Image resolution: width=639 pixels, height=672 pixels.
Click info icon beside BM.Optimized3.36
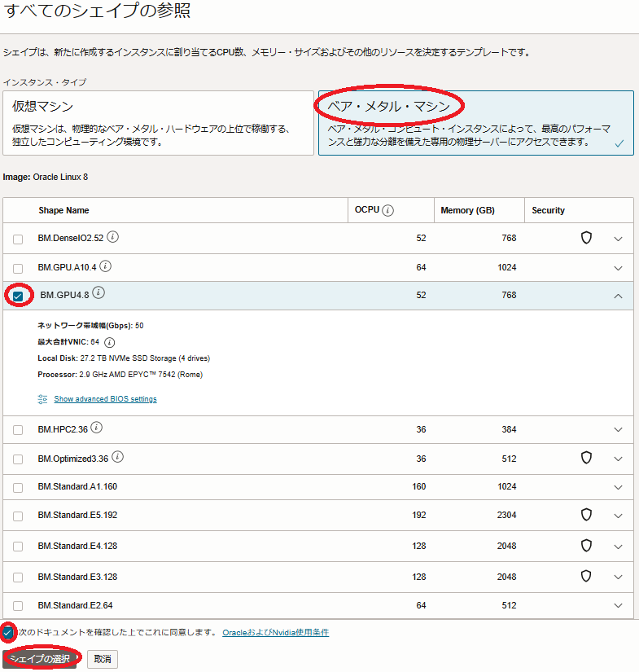click(x=119, y=457)
